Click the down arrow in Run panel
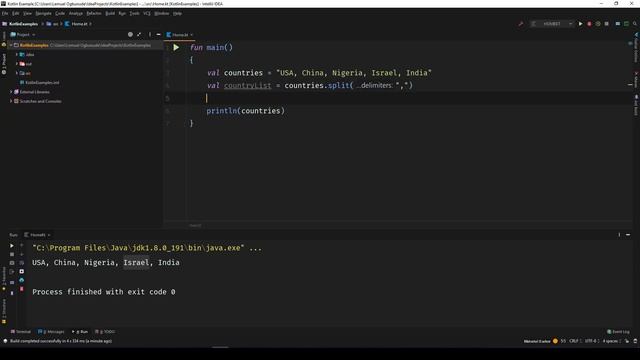640x360 pixels. (x=22, y=254)
